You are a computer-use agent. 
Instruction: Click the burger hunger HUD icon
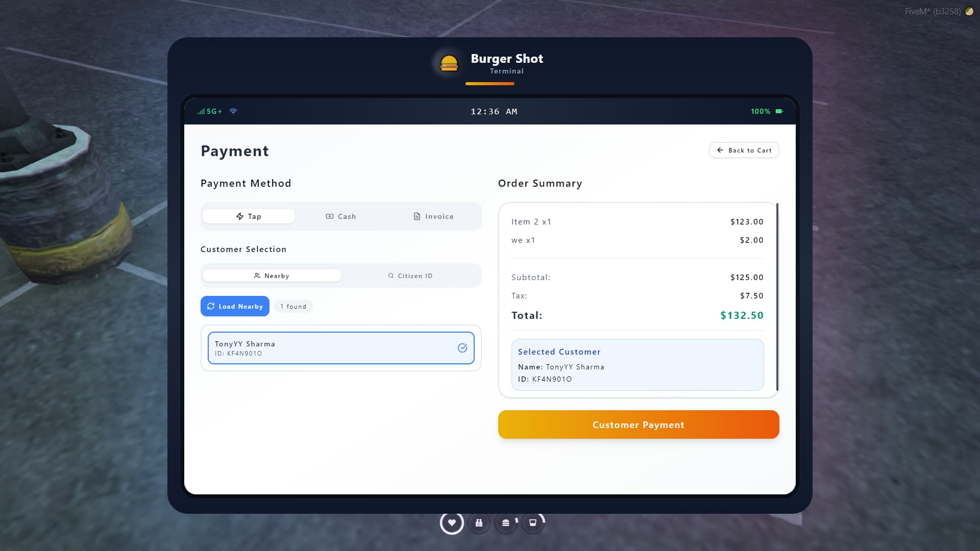pos(506,522)
